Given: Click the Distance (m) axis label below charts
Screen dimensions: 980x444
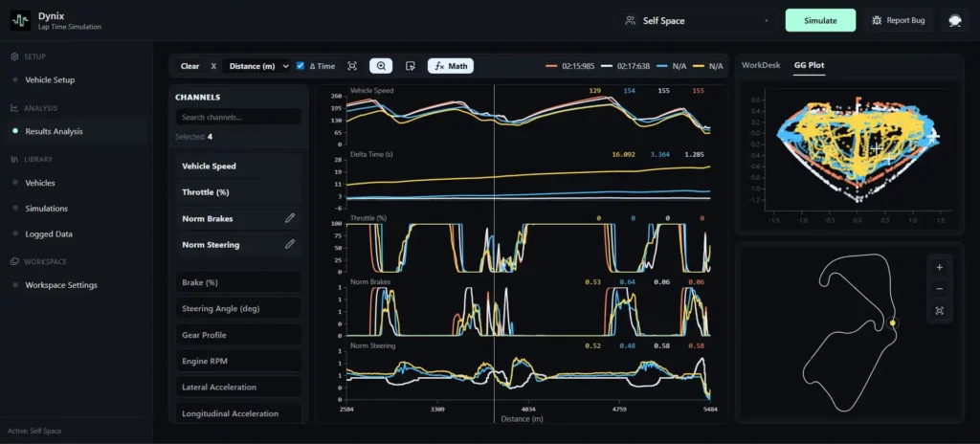Looking at the screenshot, I should pyautogui.click(x=522, y=419).
